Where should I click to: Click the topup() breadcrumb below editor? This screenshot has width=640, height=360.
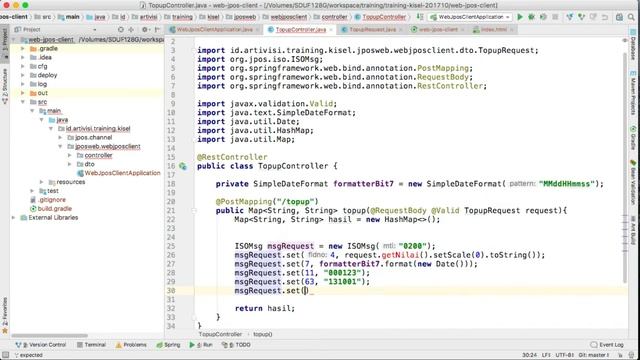262,334
